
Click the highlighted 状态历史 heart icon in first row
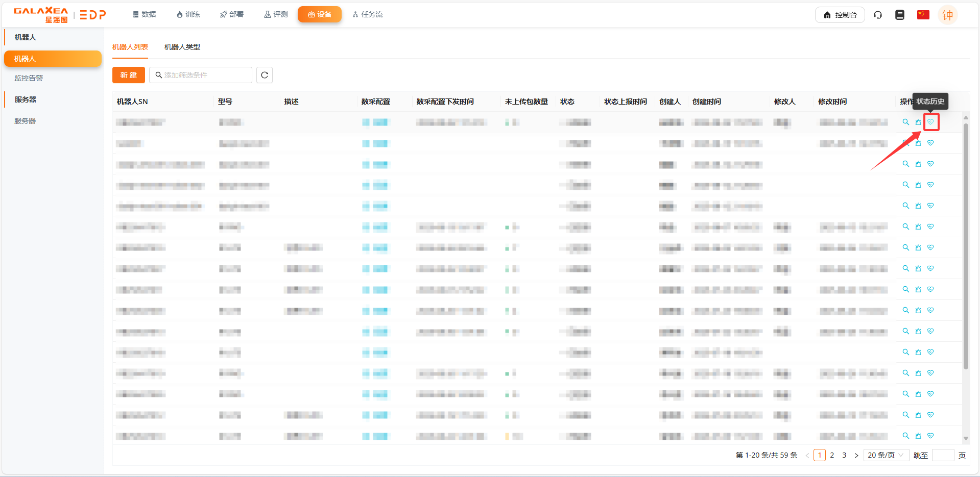click(x=930, y=122)
